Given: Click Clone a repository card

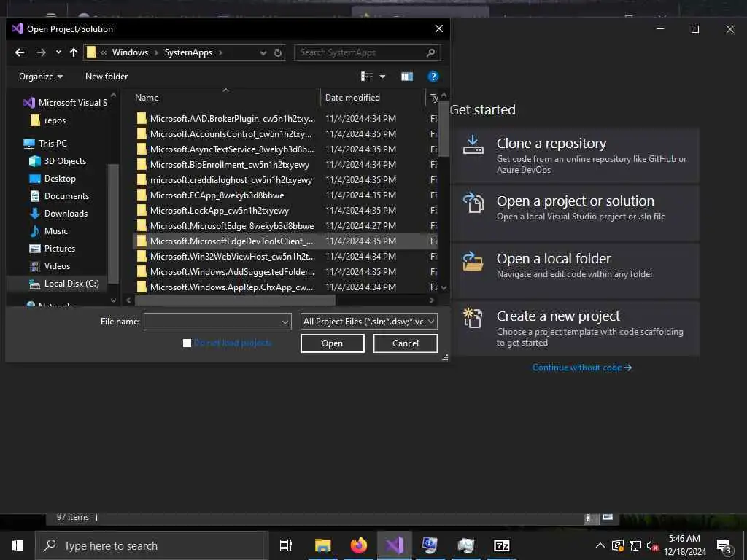Looking at the screenshot, I should (576, 156).
